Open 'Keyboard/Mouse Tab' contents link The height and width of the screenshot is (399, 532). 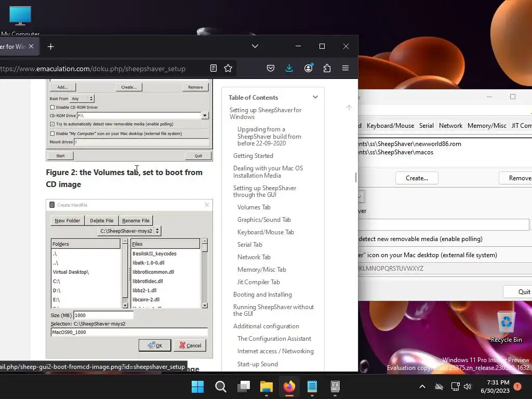[265, 232]
